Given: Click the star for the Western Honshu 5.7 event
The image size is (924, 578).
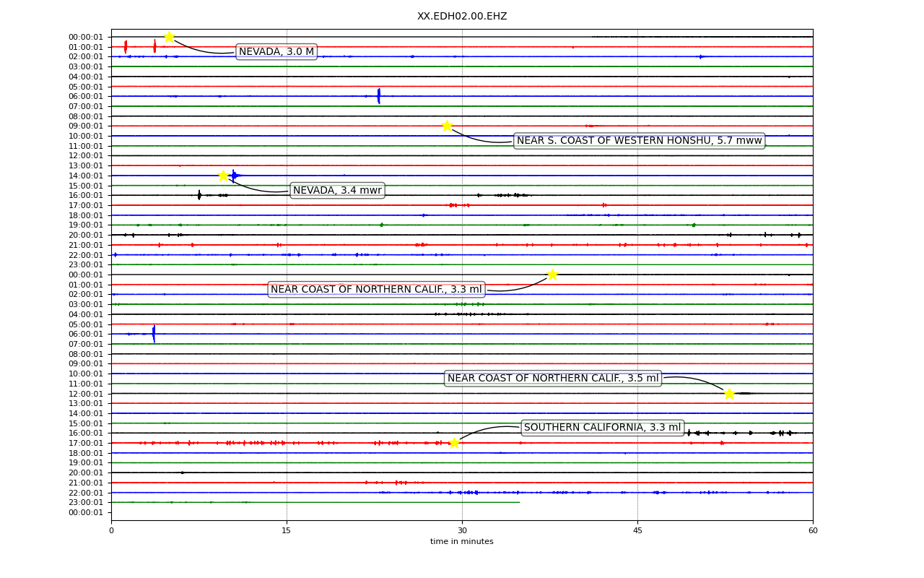Looking at the screenshot, I should click(x=447, y=126).
